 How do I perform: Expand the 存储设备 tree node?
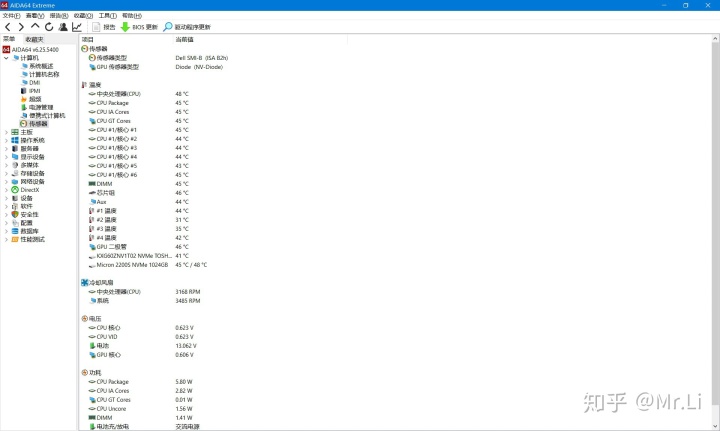coord(6,174)
